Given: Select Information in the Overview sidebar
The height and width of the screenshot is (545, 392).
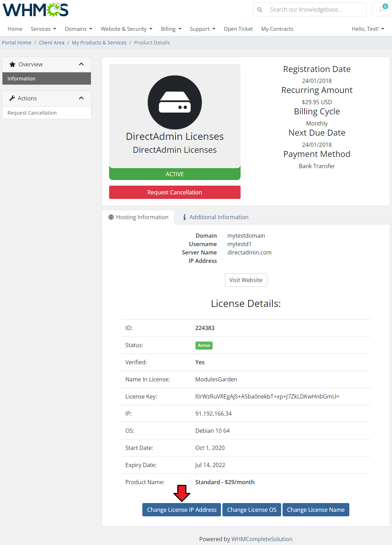Looking at the screenshot, I should click(x=47, y=79).
